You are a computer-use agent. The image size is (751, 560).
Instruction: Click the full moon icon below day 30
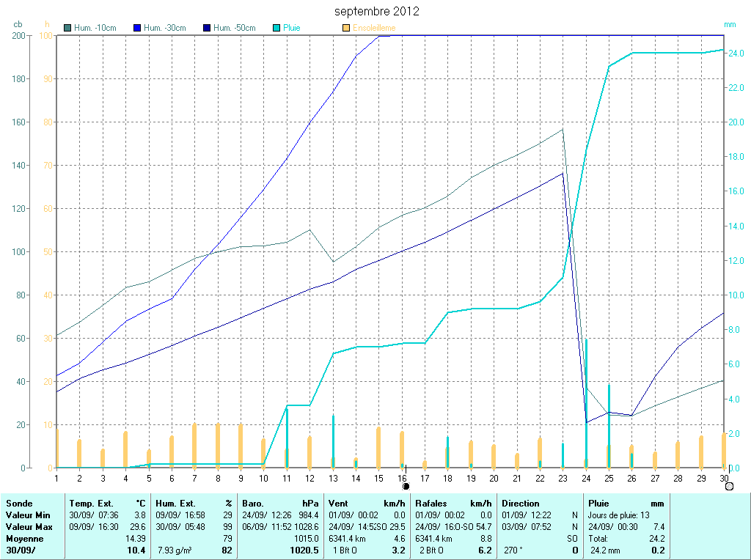(728, 486)
